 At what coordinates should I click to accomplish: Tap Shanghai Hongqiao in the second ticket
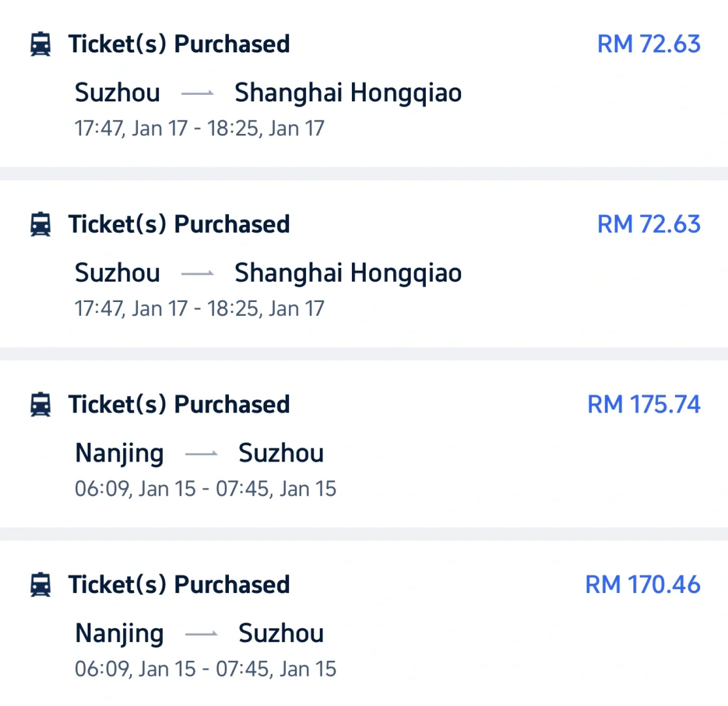pyautogui.click(x=348, y=273)
